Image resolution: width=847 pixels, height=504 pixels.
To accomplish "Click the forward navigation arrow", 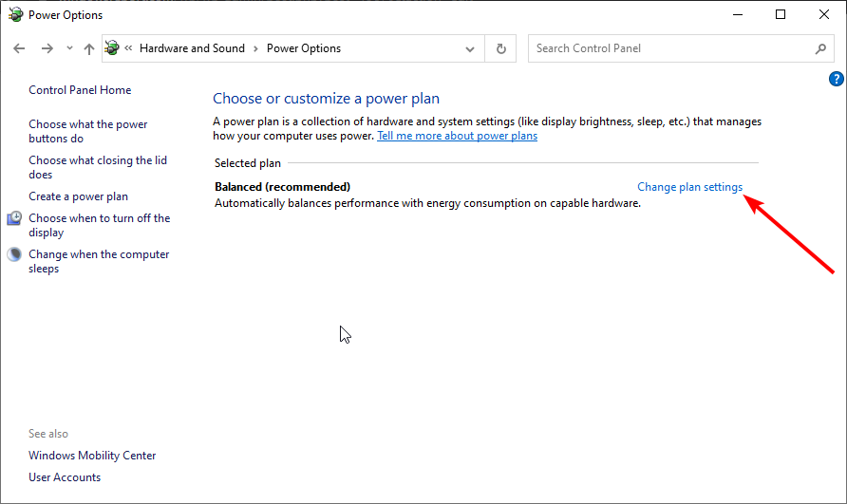I will point(47,48).
